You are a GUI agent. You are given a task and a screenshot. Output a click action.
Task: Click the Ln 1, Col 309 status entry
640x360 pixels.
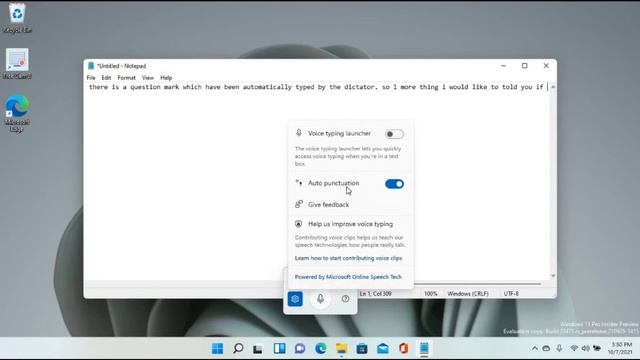(375, 293)
